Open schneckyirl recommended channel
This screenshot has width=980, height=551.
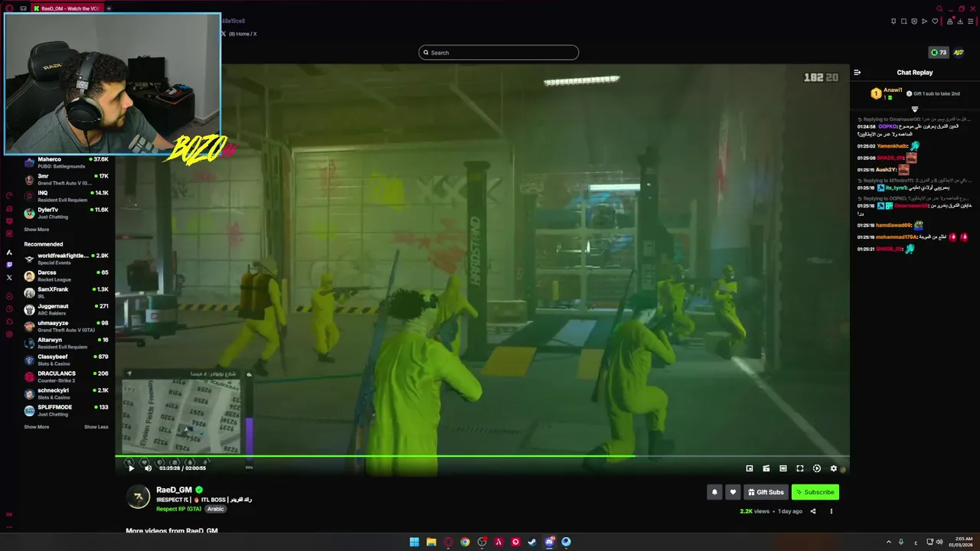coord(67,393)
